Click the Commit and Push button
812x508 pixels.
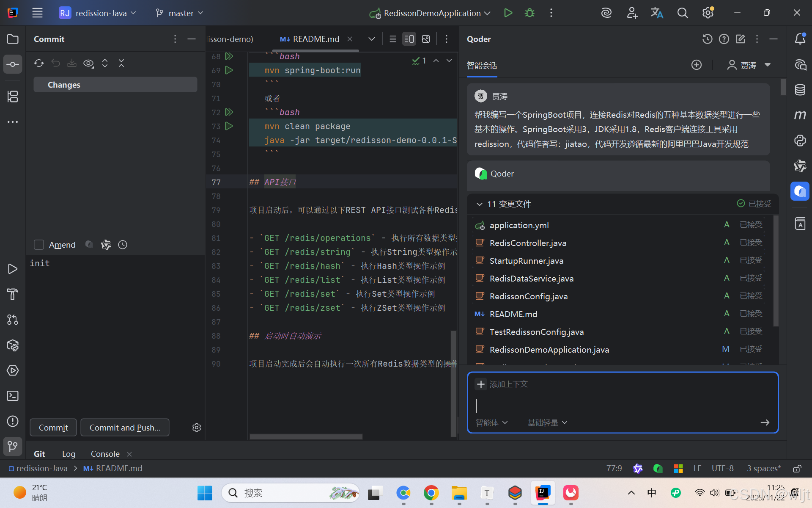tap(125, 427)
